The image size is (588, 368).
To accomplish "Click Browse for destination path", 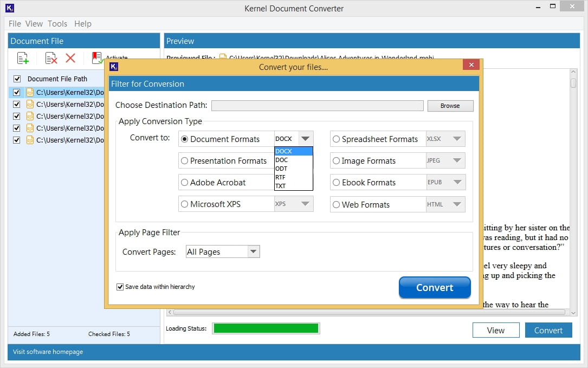I will point(450,106).
